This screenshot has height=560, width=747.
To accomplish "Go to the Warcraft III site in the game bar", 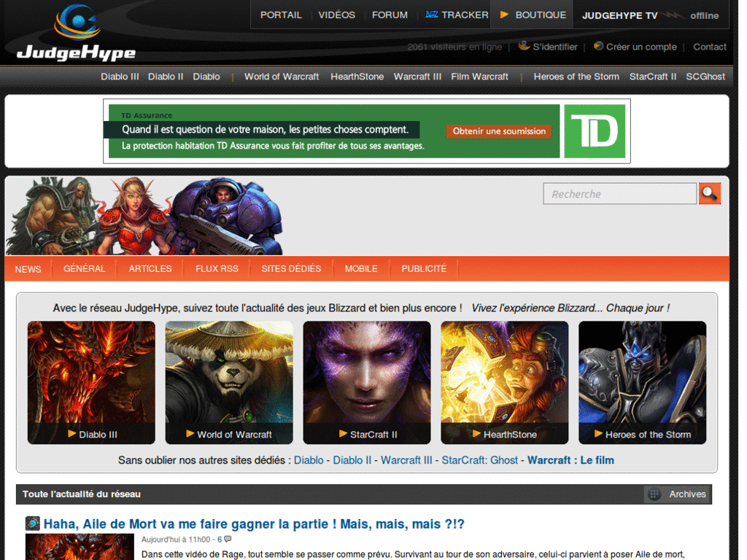I will [x=417, y=77].
